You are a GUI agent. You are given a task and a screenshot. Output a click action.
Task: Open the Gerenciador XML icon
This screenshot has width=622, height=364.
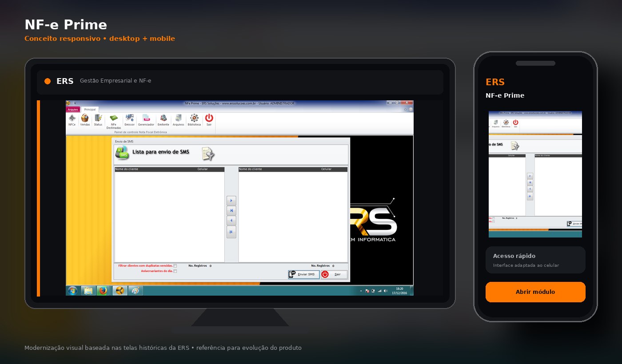click(146, 120)
